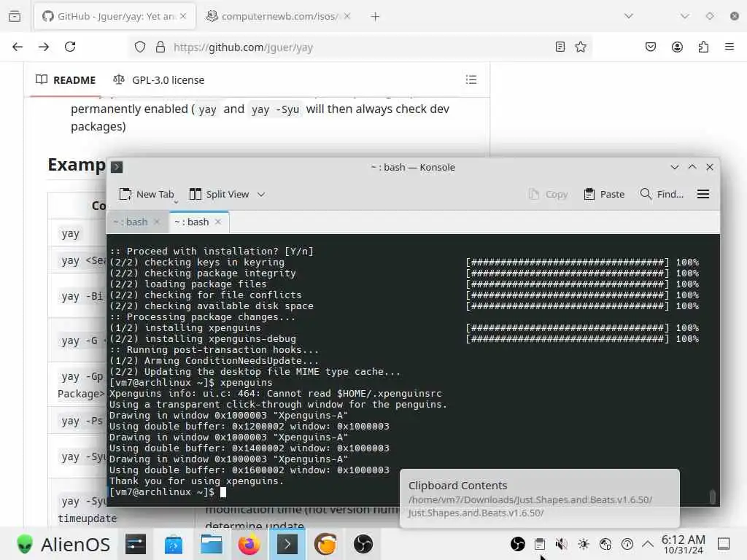Open OBS Studio from taskbar
Screen dimensions: 747x560
363,544
